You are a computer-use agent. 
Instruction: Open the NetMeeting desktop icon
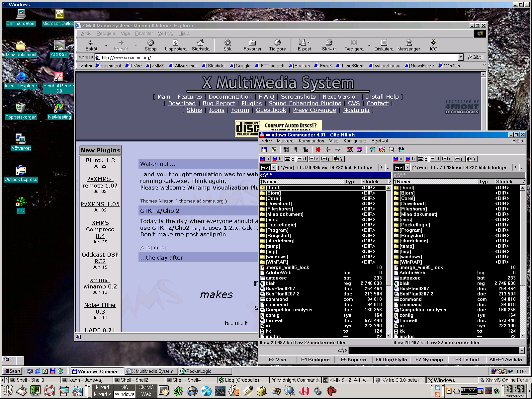(59, 108)
